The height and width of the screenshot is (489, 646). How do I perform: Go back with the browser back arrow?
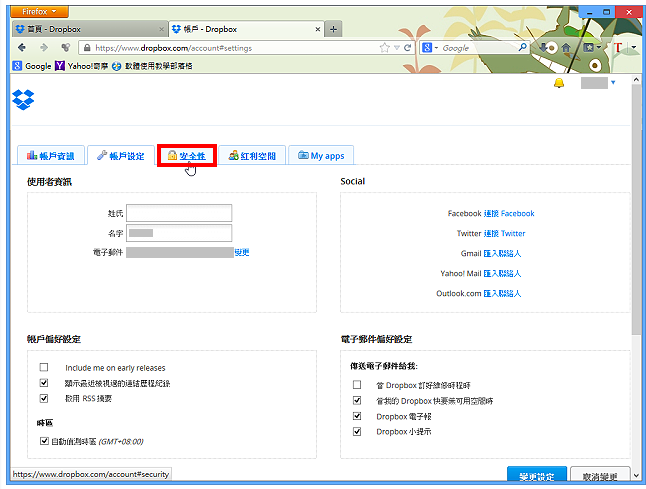tap(22, 48)
